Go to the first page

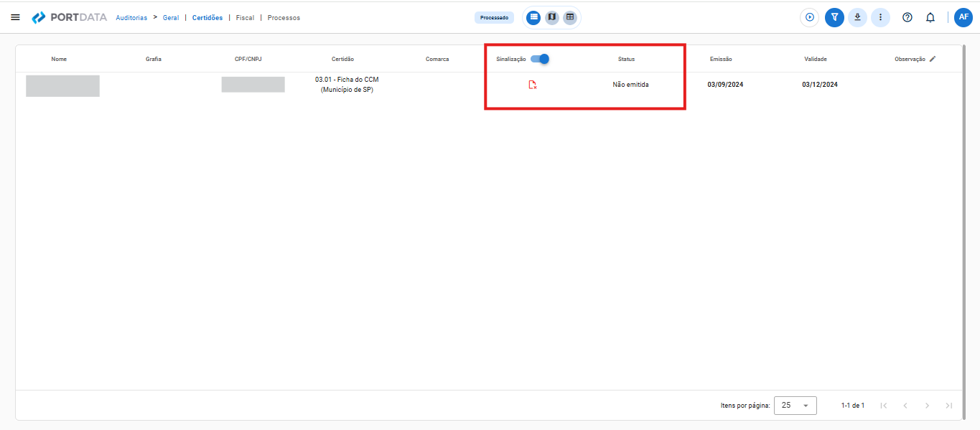tap(883, 406)
